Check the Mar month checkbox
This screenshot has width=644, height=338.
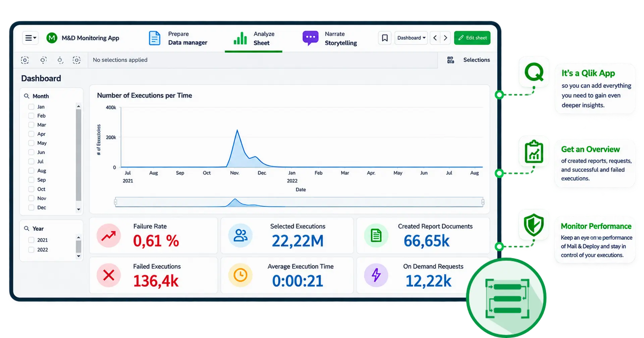(31, 125)
